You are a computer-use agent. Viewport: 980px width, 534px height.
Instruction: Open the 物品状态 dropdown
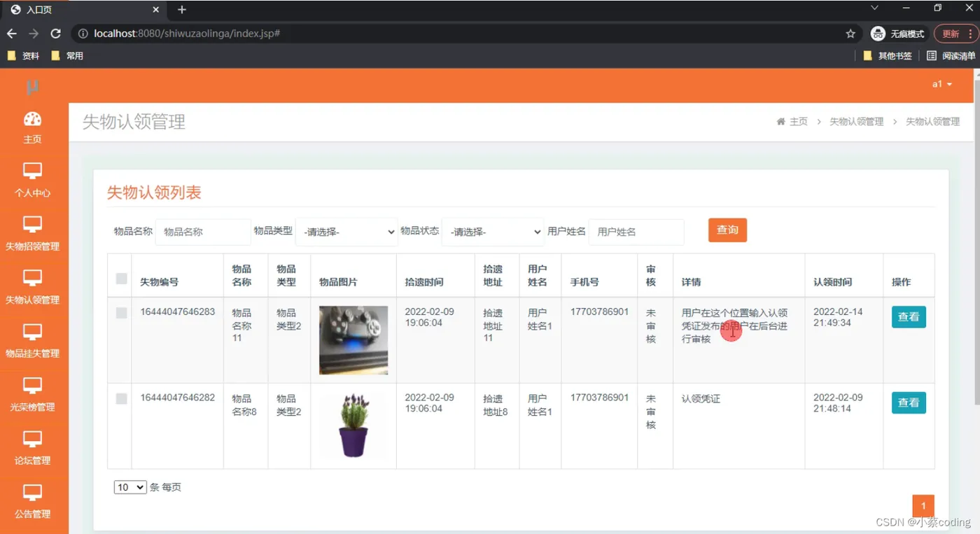(x=493, y=232)
